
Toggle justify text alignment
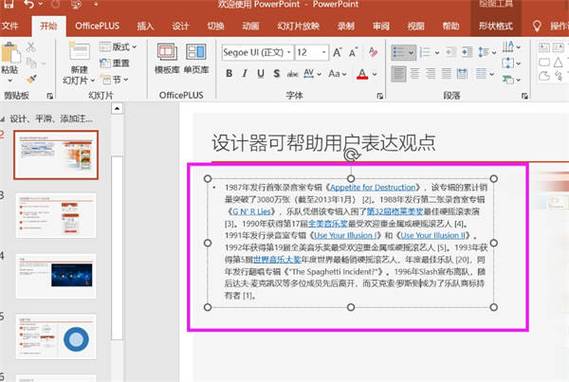pyautogui.click(x=446, y=74)
